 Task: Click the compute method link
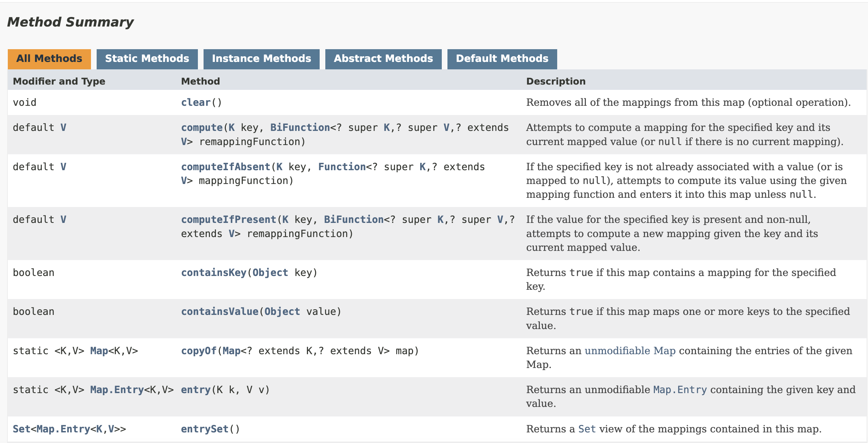202,128
